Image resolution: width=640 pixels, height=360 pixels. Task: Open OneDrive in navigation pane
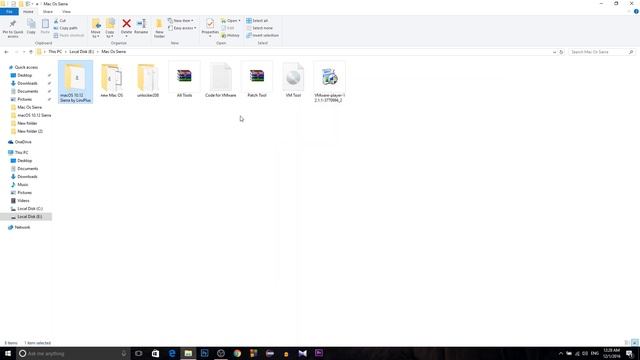(x=23, y=142)
